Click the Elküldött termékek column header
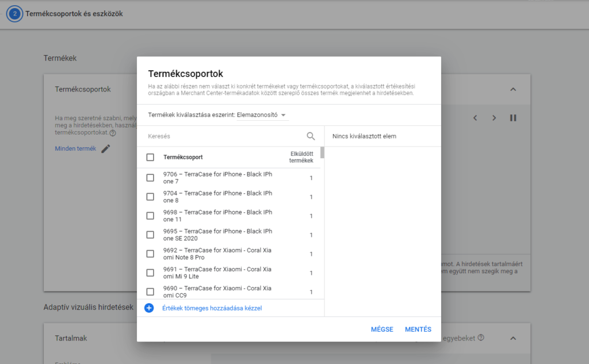 point(301,157)
